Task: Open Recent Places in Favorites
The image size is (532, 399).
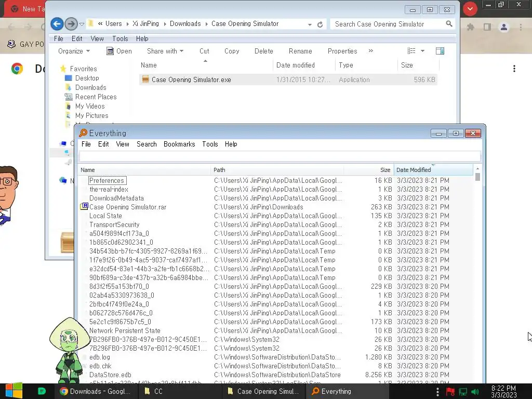Action: (96, 97)
